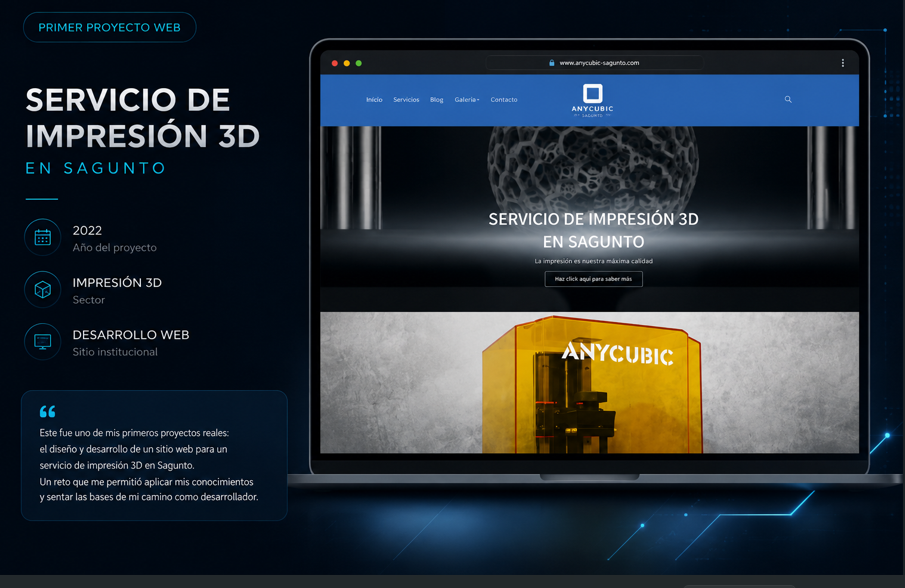The width and height of the screenshot is (905, 588).
Task: Click the 'DESARROLLO WEB' title
Action: pos(131,335)
